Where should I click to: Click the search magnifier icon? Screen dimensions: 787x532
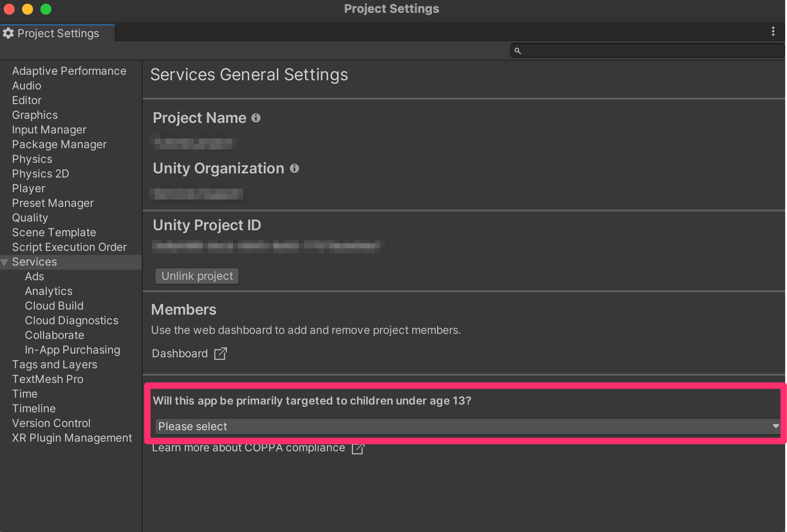point(518,51)
